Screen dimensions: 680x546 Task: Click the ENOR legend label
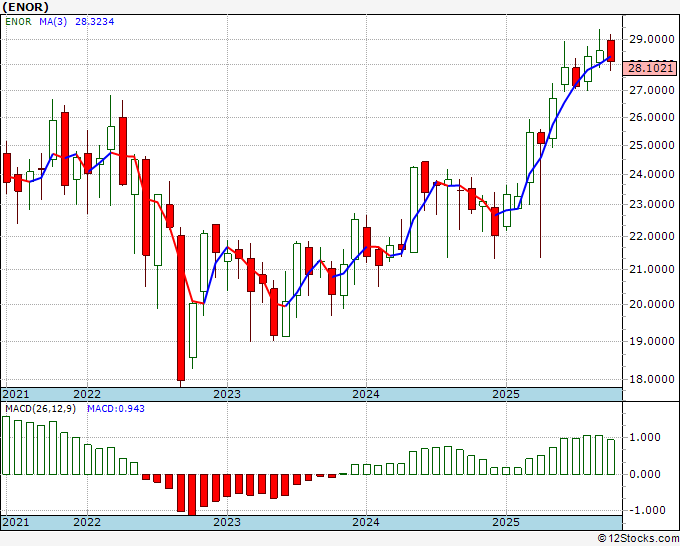18,22
